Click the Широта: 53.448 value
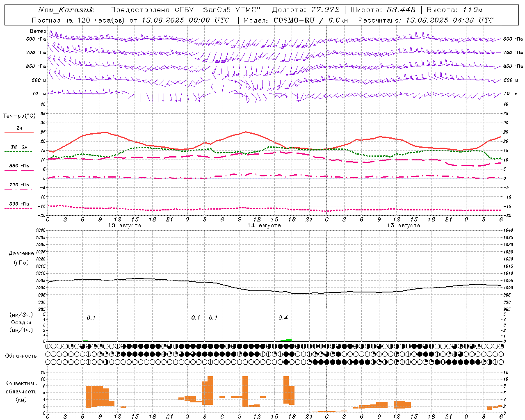The height and width of the screenshot is (420, 525). [x=383, y=9]
